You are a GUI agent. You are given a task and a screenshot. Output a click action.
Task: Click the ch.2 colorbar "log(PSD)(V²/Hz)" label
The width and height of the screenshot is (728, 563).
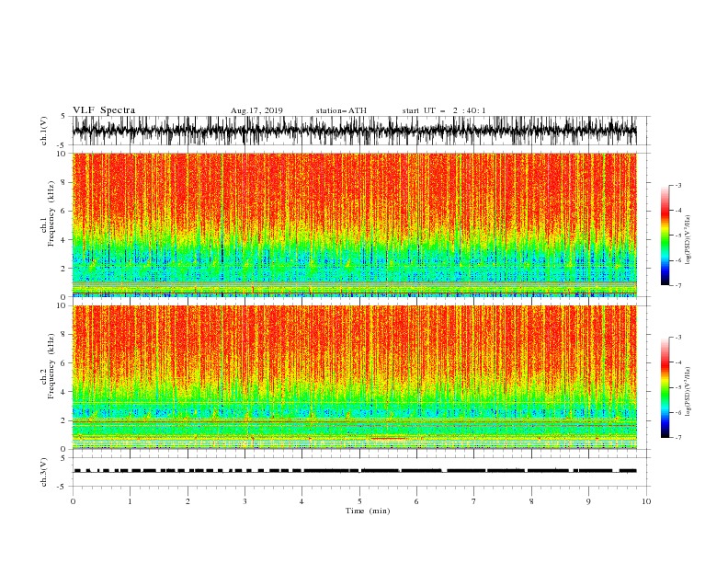pyautogui.click(x=688, y=392)
